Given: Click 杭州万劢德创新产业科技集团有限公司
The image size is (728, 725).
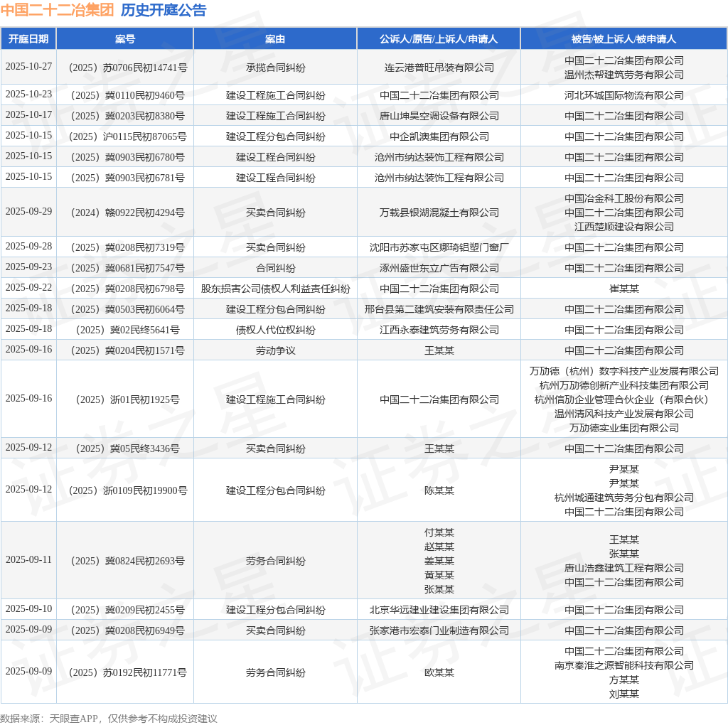Looking at the screenshot, I should [624, 386].
